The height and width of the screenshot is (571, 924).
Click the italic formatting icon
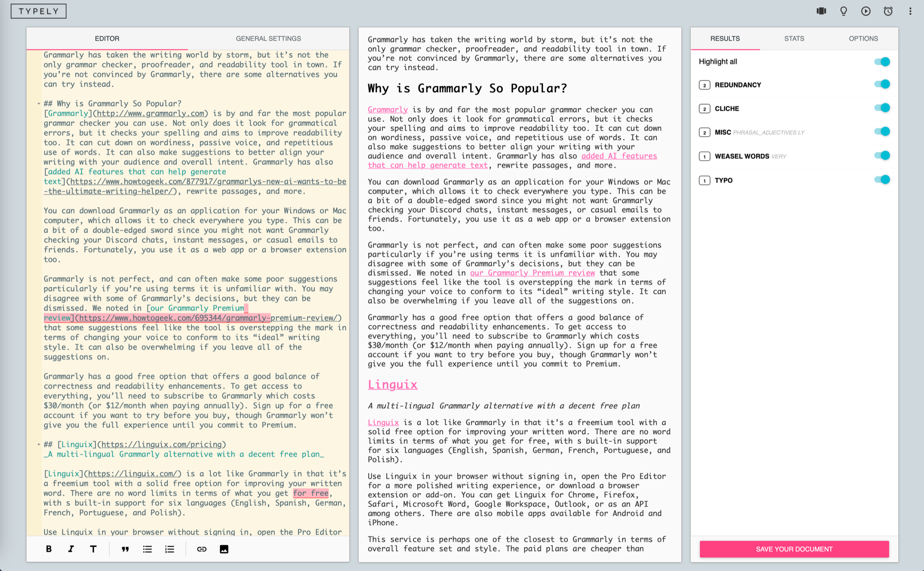tap(71, 549)
